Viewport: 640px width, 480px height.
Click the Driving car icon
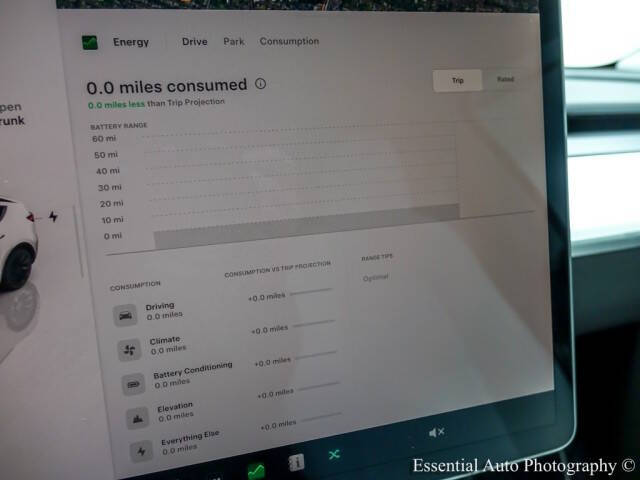(125, 315)
